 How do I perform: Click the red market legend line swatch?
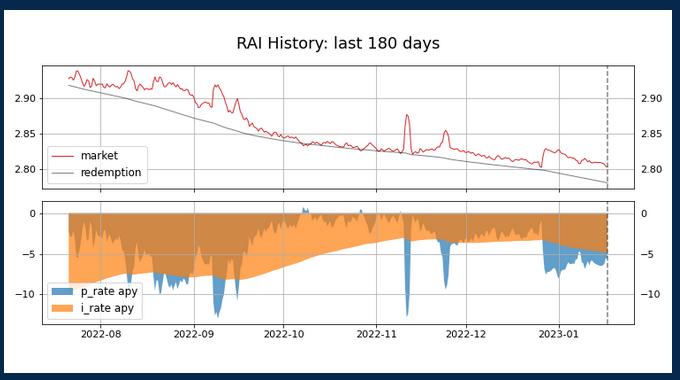pos(62,156)
